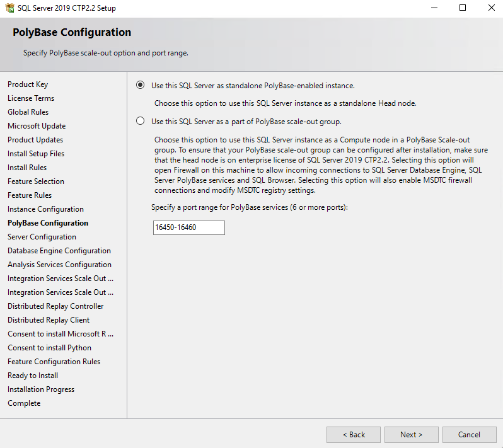Select Instance Configuration step in sidebar
The width and height of the screenshot is (503, 448).
[45, 209]
